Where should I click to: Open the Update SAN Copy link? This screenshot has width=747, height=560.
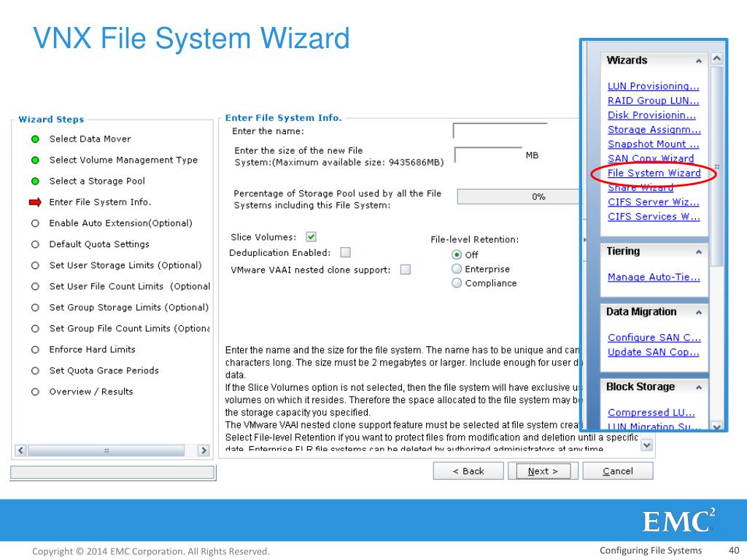click(x=653, y=352)
